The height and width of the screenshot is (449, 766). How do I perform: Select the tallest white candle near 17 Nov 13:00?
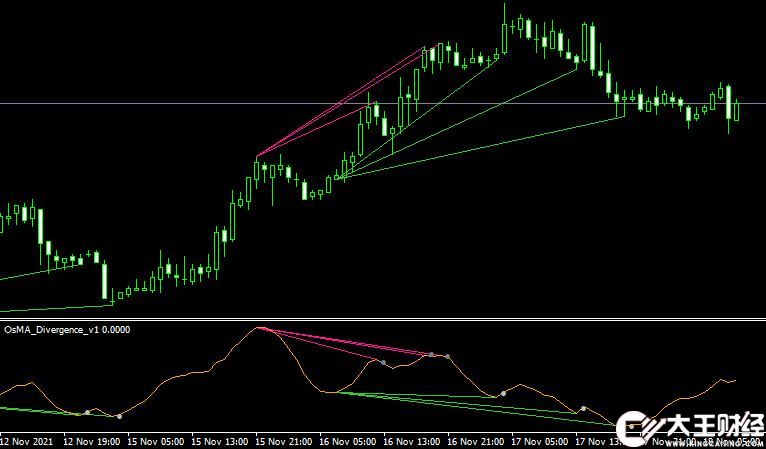(593, 48)
